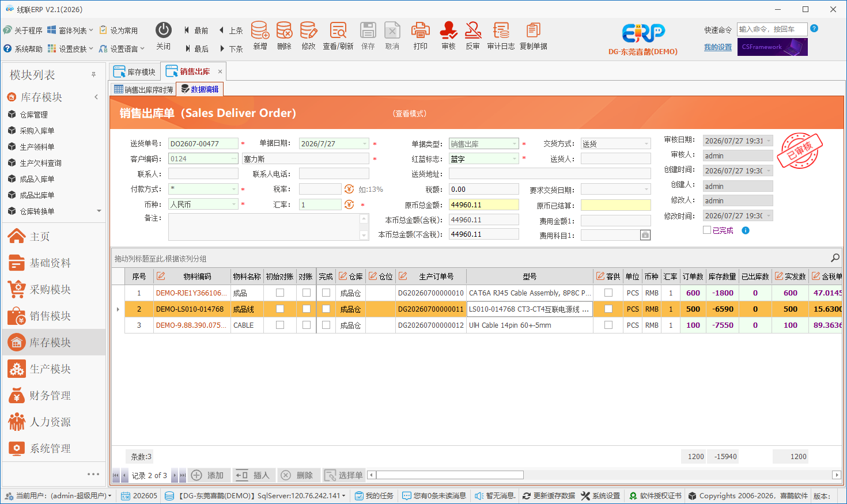The width and height of the screenshot is (847, 504).
Task: Select the 数据编辑 tab
Action: click(200, 89)
